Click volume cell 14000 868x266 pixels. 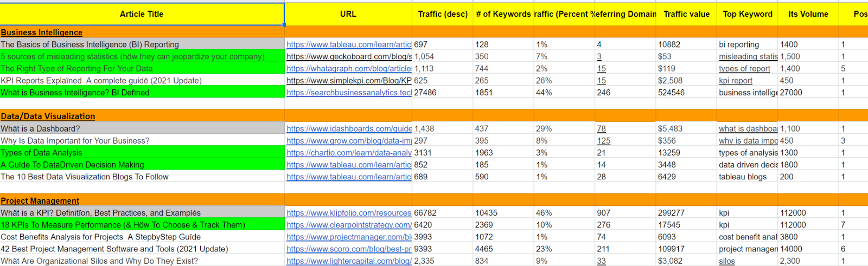tap(808, 249)
